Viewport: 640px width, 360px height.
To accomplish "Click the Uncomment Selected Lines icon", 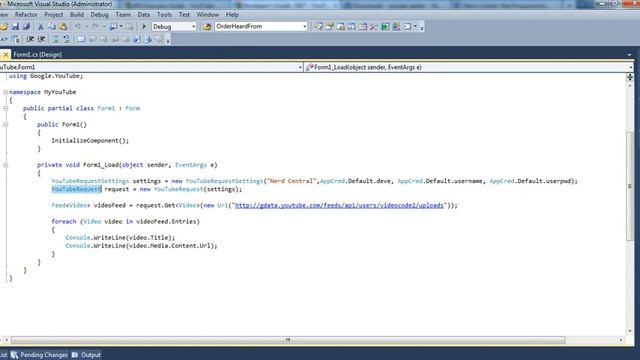I will point(67,39).
